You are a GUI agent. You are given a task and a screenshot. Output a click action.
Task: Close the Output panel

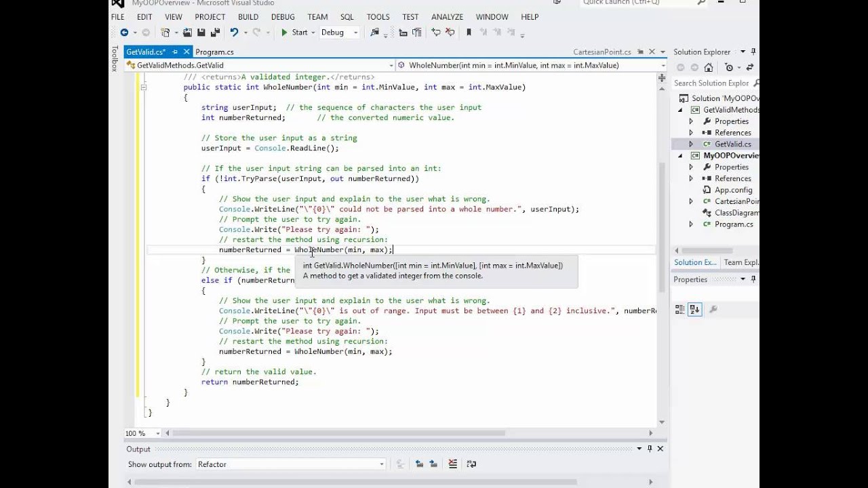point(660,449)
